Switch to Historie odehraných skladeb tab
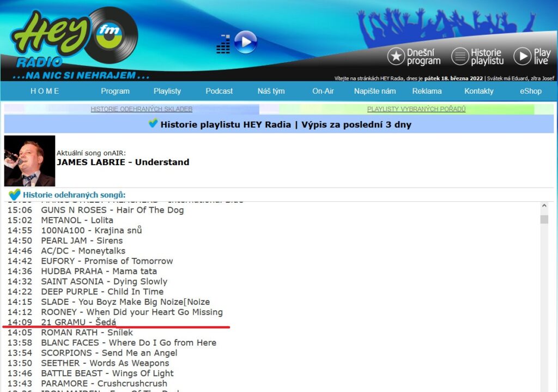Image resolution: width=558 pixels, height=392 pixels. pyautogui.click(x=142, y=109)
